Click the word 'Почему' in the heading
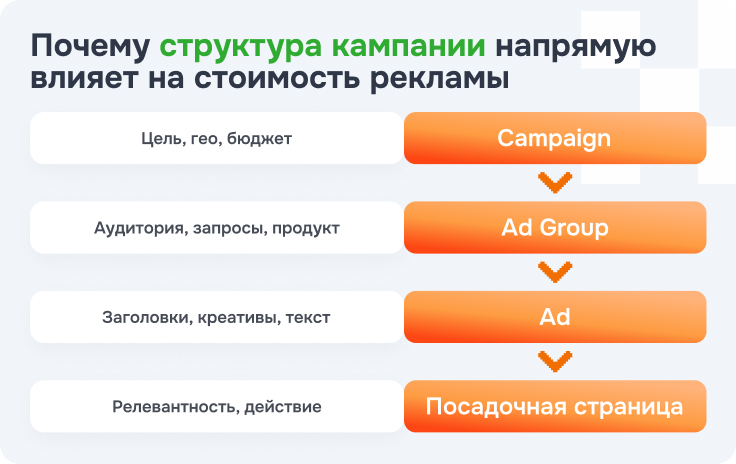Screen dimensions: 736x464 (x=90, y=47)
